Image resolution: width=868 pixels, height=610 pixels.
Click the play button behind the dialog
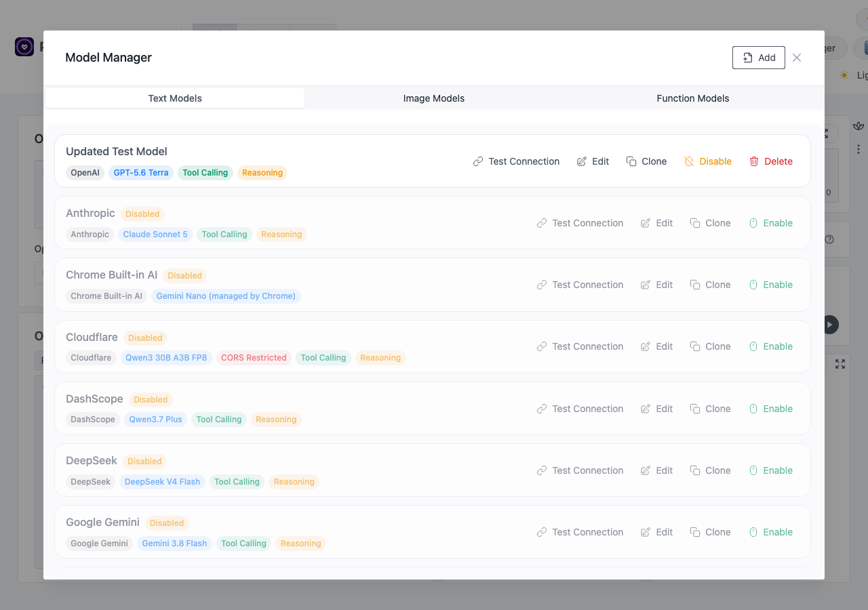[x=830, y=325]
